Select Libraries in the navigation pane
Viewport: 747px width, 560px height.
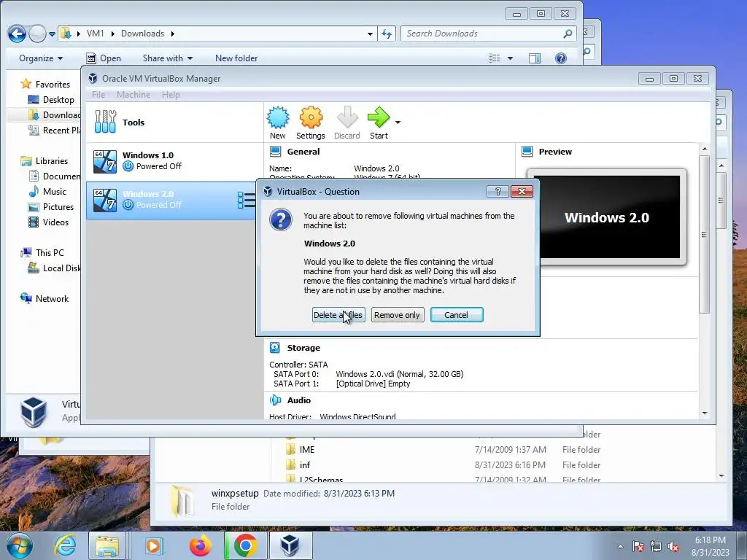point(44,161)
